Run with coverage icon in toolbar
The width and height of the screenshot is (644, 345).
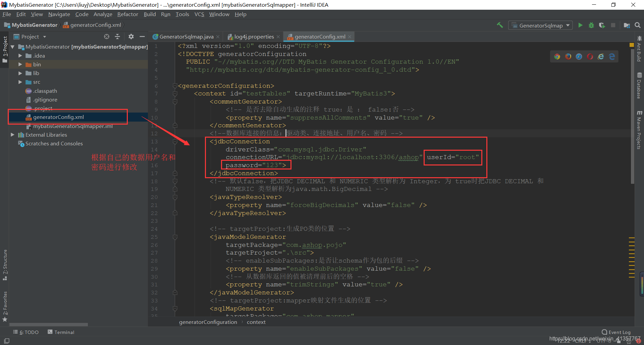[602, 25]
